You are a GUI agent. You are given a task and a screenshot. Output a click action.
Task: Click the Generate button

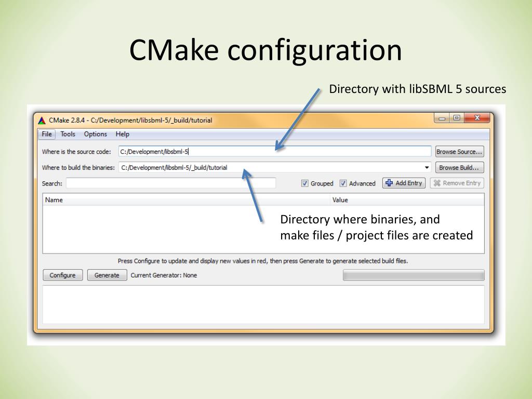(x=107, y=275)
